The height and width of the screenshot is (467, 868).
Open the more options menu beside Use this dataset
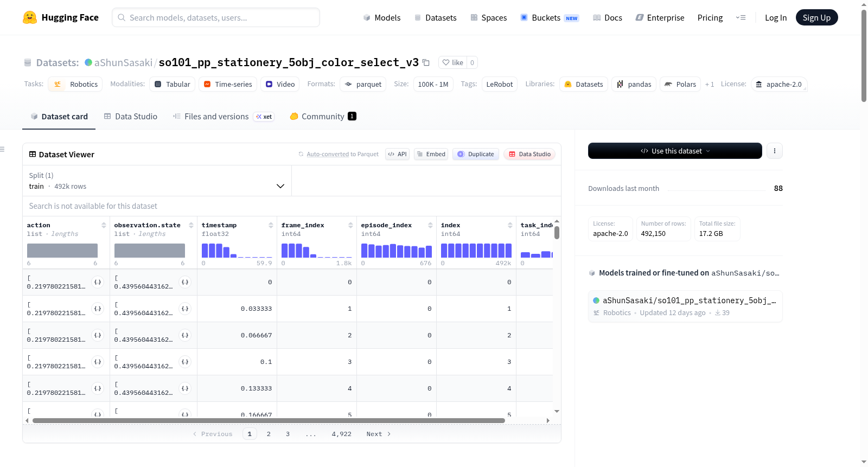775,151
